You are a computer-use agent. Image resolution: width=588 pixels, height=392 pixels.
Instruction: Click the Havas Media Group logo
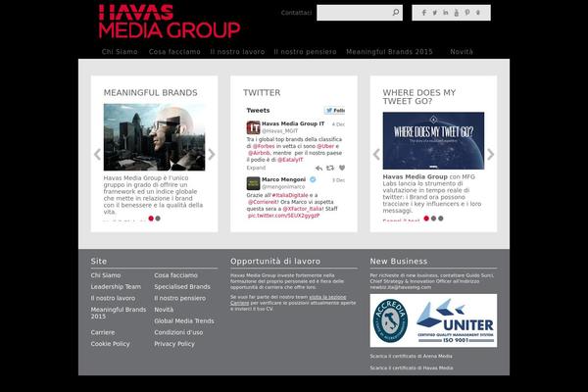(x=170, y=22)
